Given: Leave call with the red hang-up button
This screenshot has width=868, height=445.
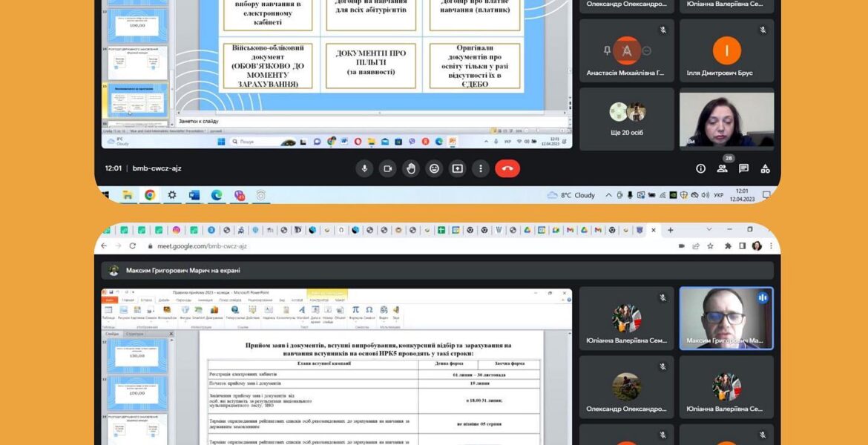Looking at the screenshot, I should tap(507, 169).
